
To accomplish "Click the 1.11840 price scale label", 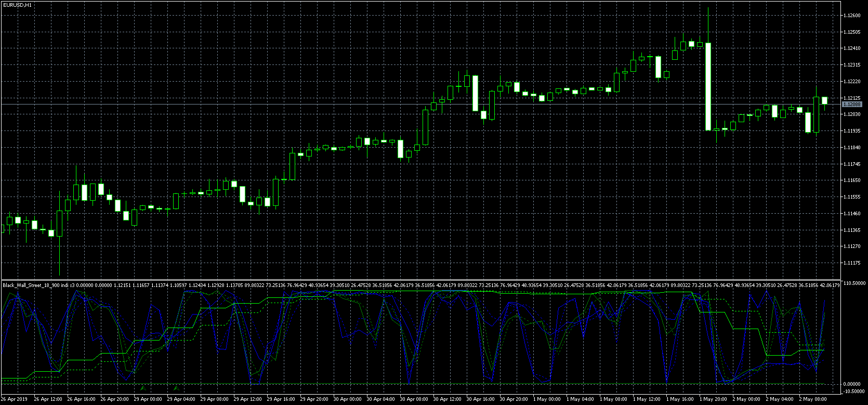I will click(x=853, y=148).
